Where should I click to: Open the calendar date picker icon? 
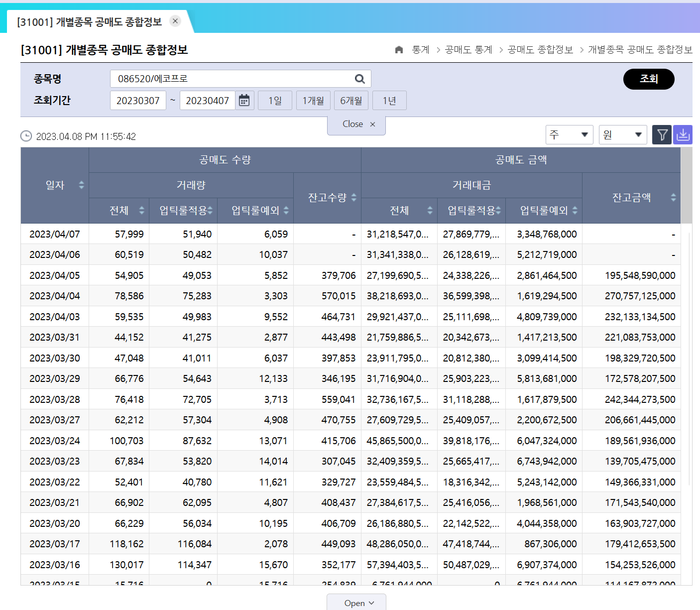244,100
